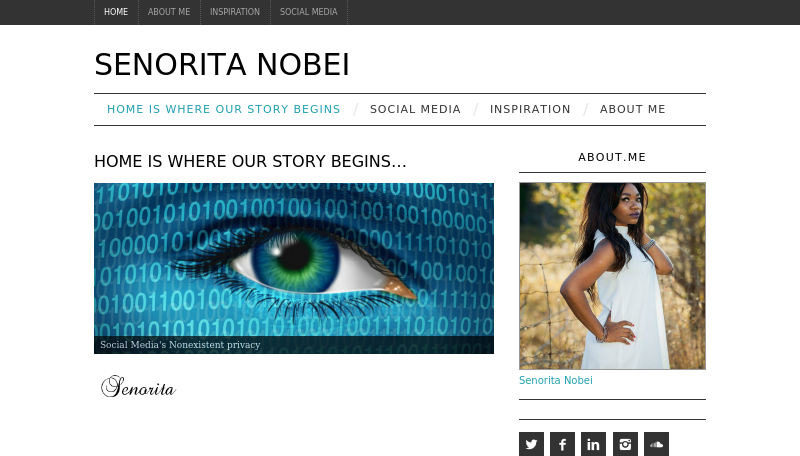Viewport: 800px width, 456px height.
Task: Open About Me in the top dark bar
Action: coord(169,12)
